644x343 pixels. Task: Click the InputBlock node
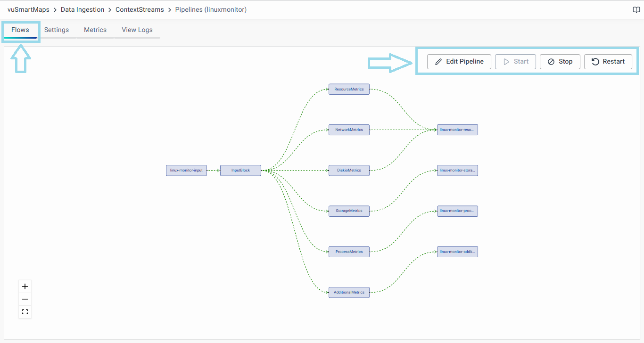[x=240, y=171]
